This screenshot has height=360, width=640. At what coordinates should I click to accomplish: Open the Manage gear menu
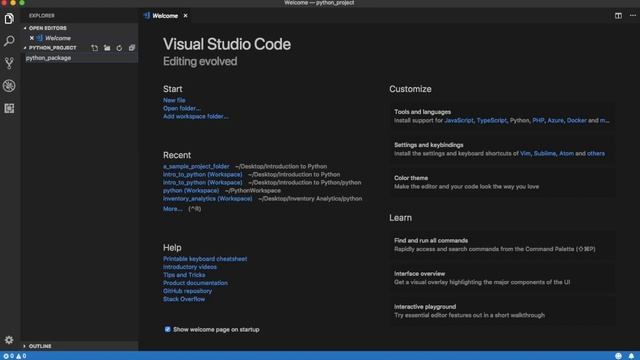tap(9, 340)
